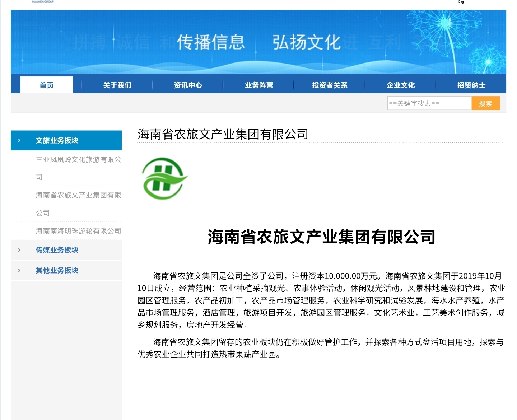Click chevron icon beside 传媒业务板块
The image size is (517, 420).
tap(19, 250)
